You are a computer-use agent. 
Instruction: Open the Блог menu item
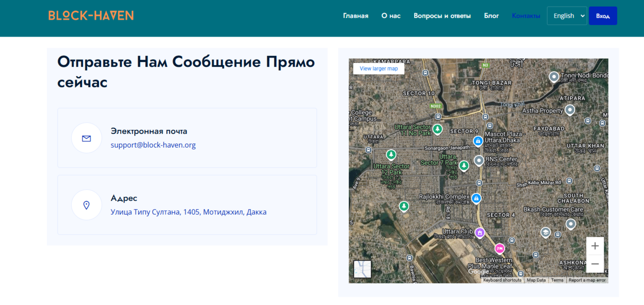pos(491,15)
